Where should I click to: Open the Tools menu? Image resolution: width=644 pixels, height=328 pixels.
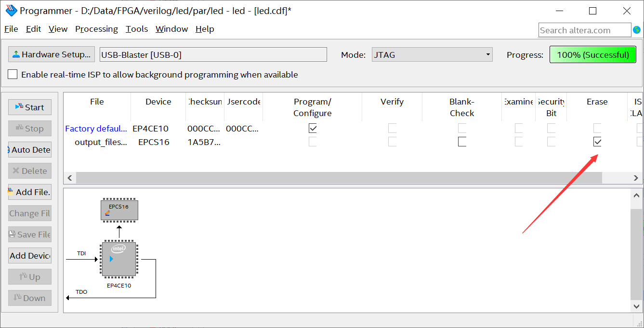(137, 29)
